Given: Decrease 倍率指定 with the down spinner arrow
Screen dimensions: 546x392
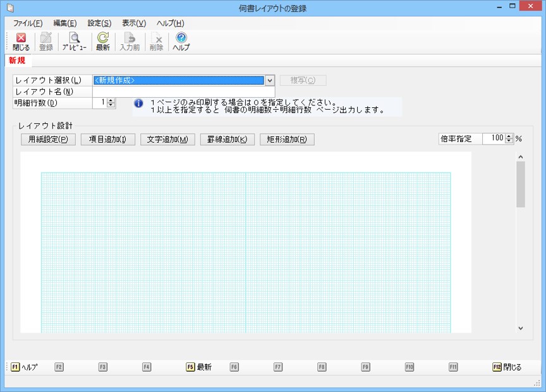Looking at the screenshot, I should (x=509, y=141).
